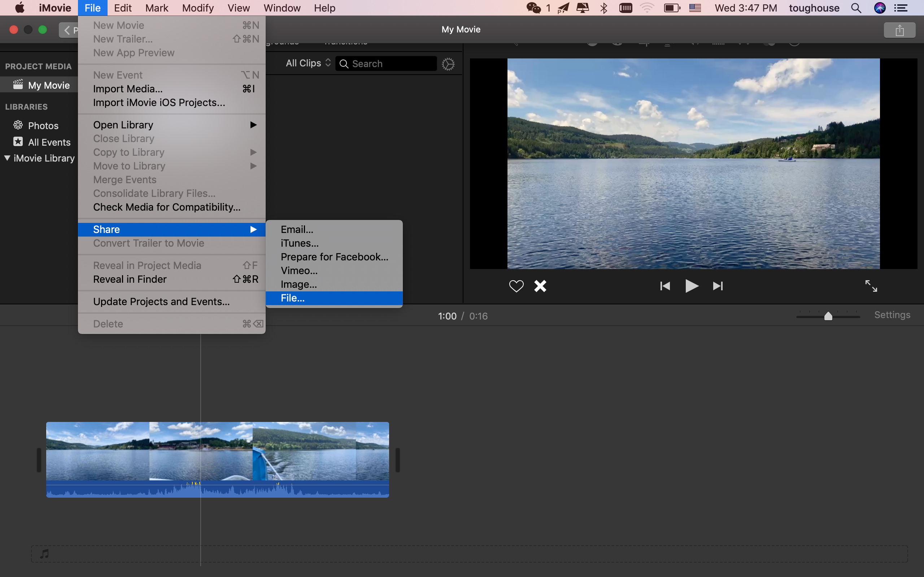Click the favorite heart icon
Screen dimensions: 924x577
coord(517,285)
